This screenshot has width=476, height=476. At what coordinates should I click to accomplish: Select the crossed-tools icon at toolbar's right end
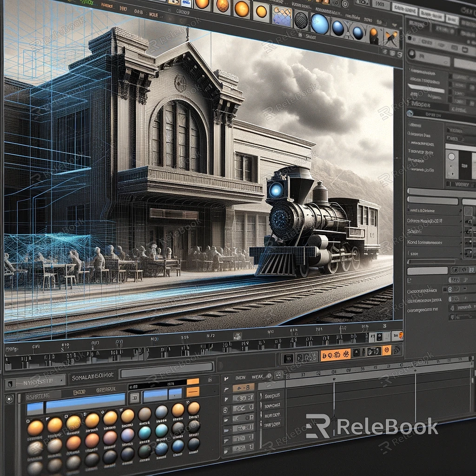pyautogui.click(x=391, y=38)
